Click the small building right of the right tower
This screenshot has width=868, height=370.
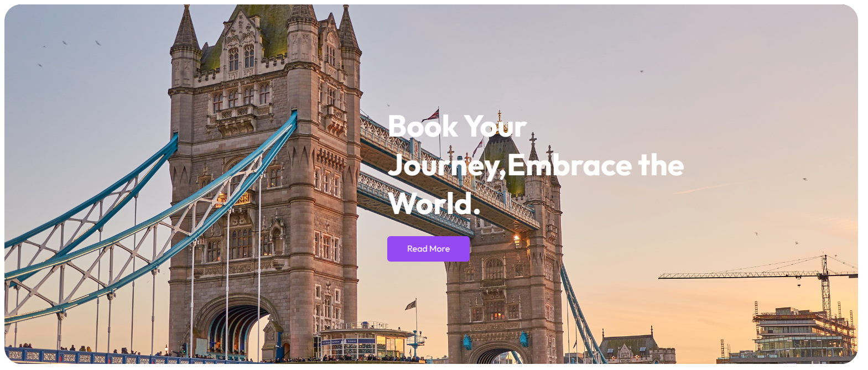(636, 347)
